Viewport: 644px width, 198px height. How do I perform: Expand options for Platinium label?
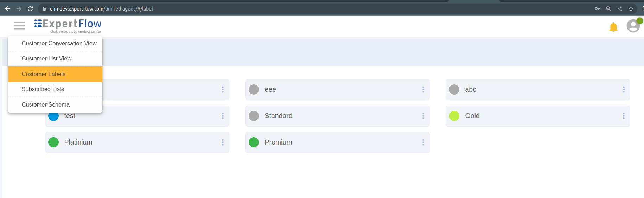tap(223, 142)
